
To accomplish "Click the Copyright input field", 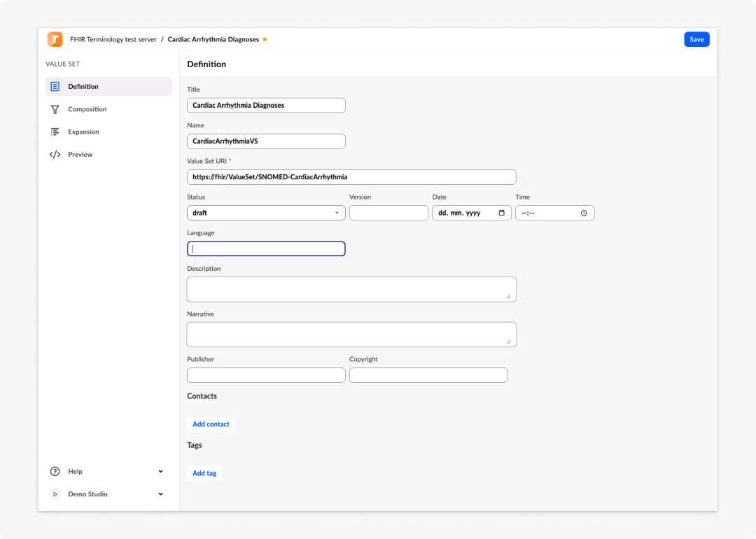I will [x=428, y=375].
